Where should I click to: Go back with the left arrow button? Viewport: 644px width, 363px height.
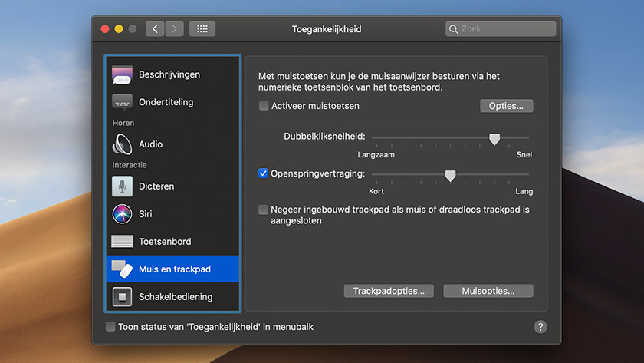click(155, 28)
